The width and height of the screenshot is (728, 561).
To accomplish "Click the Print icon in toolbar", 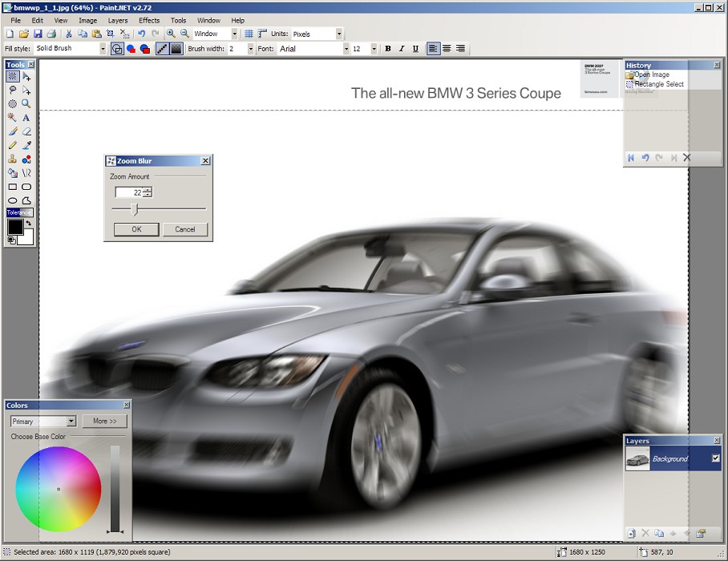I will coord(51,34).
